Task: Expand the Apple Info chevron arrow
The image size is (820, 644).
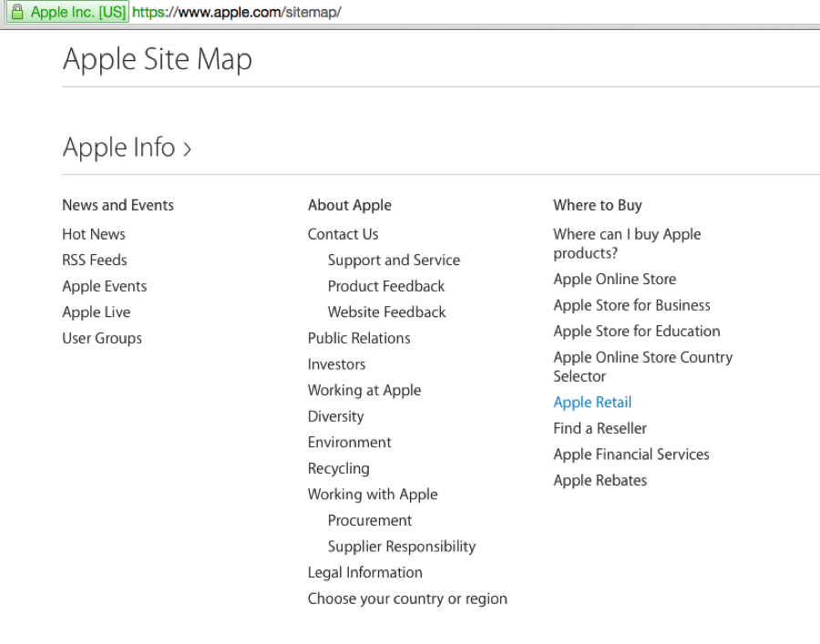Action: 187,149
